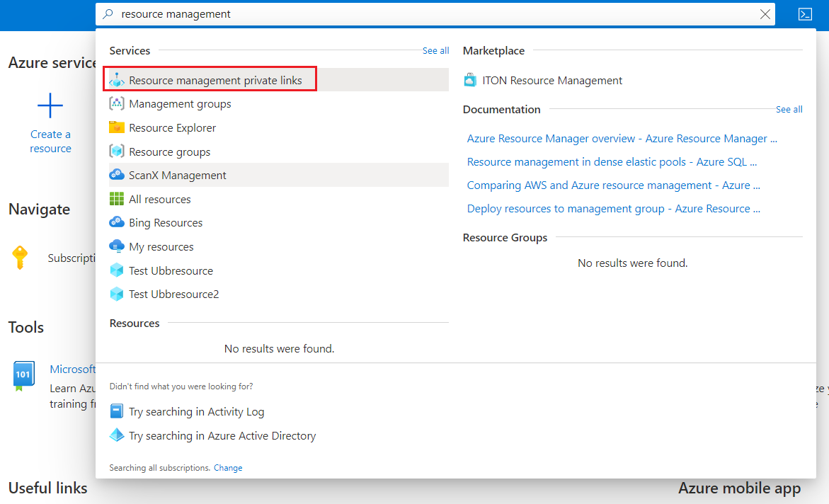Click Change to modify subscription search scope
The image size is (829, 504).
(228, 467)
